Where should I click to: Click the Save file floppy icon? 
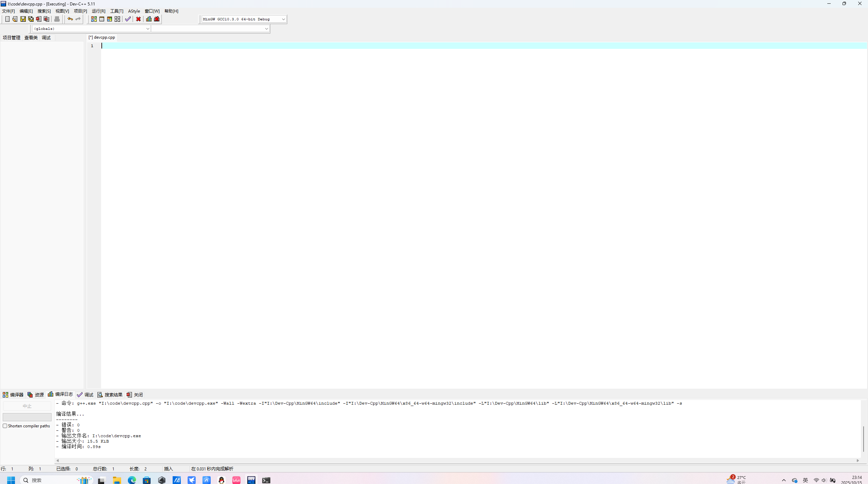(x=23, y=19)
